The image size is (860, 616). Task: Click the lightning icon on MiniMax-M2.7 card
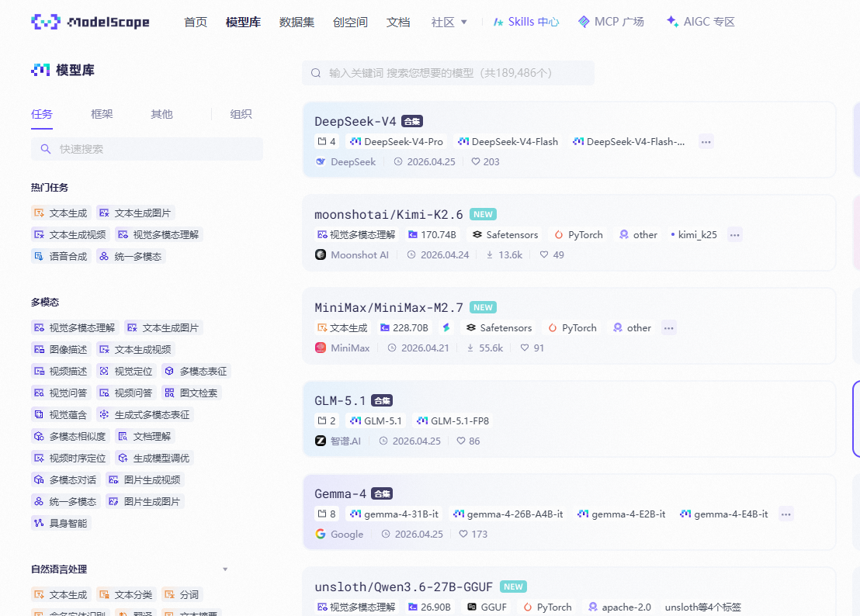pyautogui.click(x=446, y=327)
